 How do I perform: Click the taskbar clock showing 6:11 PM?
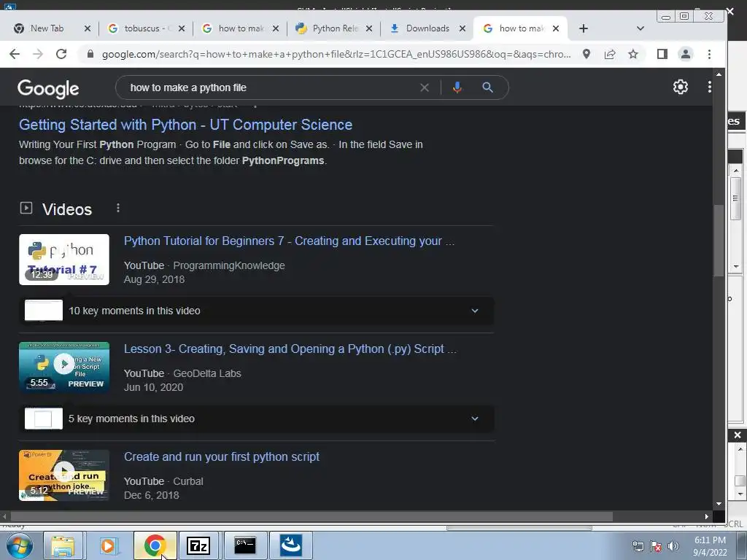point(710,546)
